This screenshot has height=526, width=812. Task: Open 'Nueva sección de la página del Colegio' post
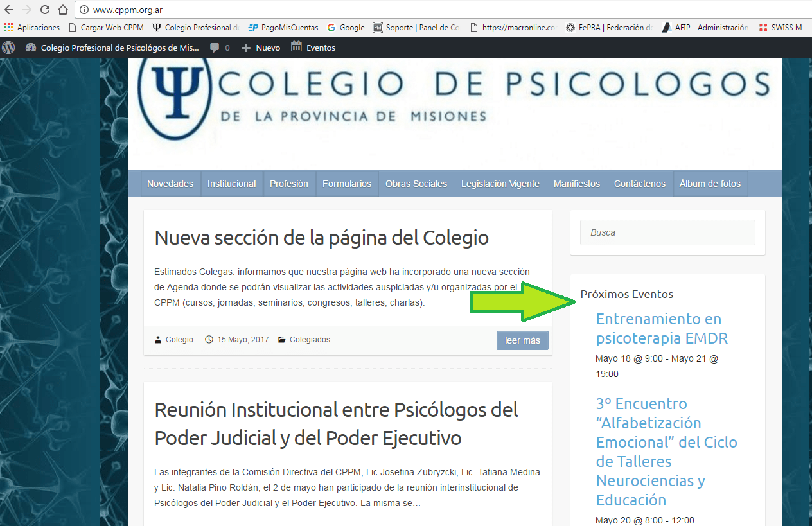[x=321, y=238]
